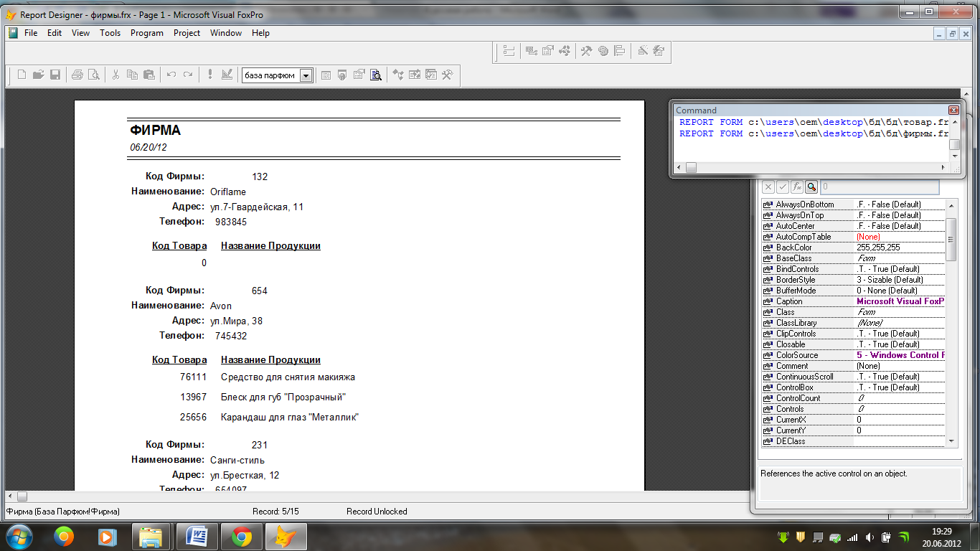980x551 pixels.
Task: Click the Save floppy disk icon
Action: (x=55, y=75)
